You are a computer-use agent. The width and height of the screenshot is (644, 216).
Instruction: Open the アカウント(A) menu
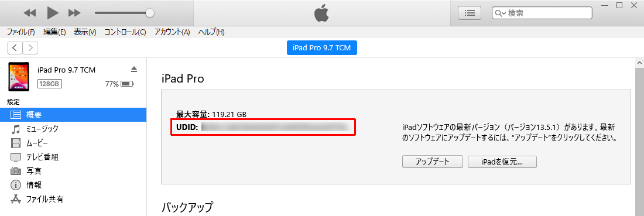click(x=172, y=32)
